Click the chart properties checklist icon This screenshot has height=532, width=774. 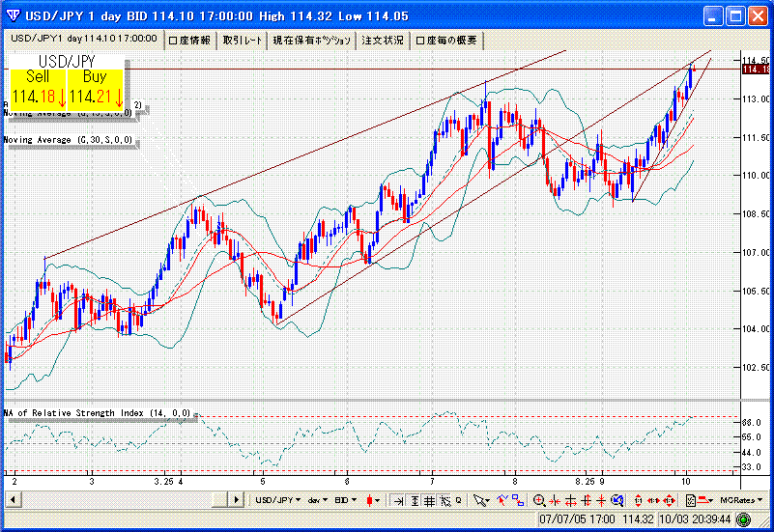pyautogui.click(x=692, y=500)
